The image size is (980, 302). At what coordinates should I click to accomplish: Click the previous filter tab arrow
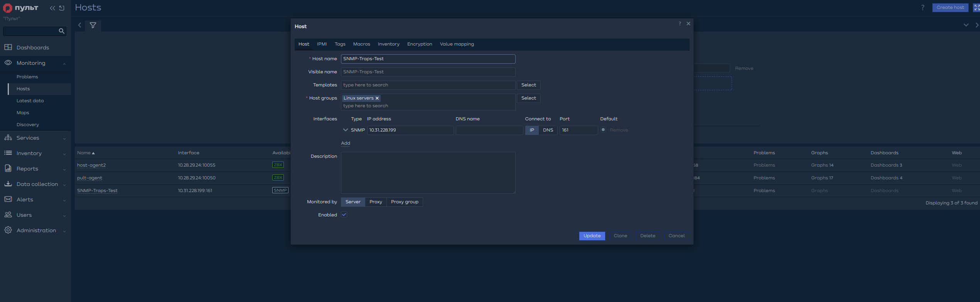tap(79, 25)
